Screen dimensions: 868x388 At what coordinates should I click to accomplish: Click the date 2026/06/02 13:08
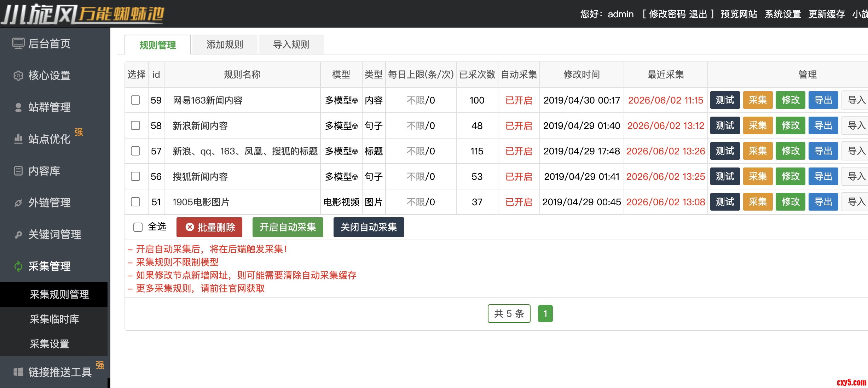coord(666,202)
